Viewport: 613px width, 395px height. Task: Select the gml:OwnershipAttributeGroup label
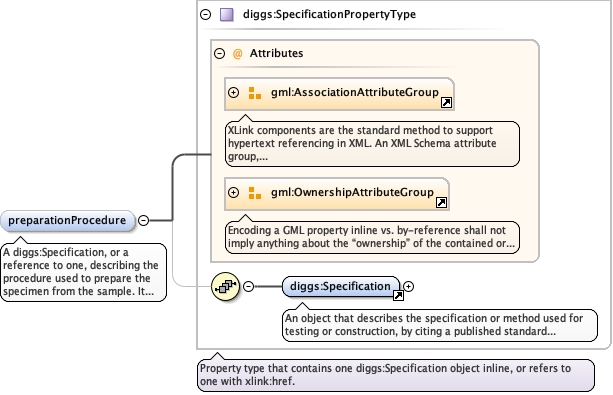click(x=352, y=192)
